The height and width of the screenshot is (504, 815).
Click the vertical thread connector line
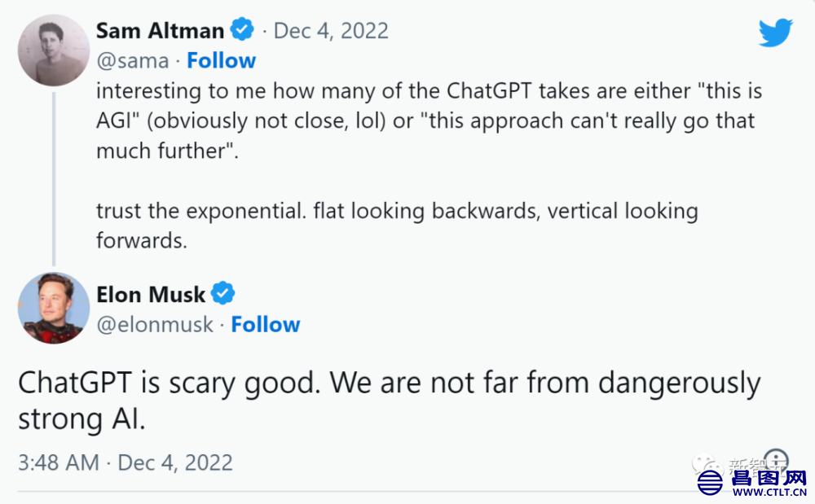(54, 178)
